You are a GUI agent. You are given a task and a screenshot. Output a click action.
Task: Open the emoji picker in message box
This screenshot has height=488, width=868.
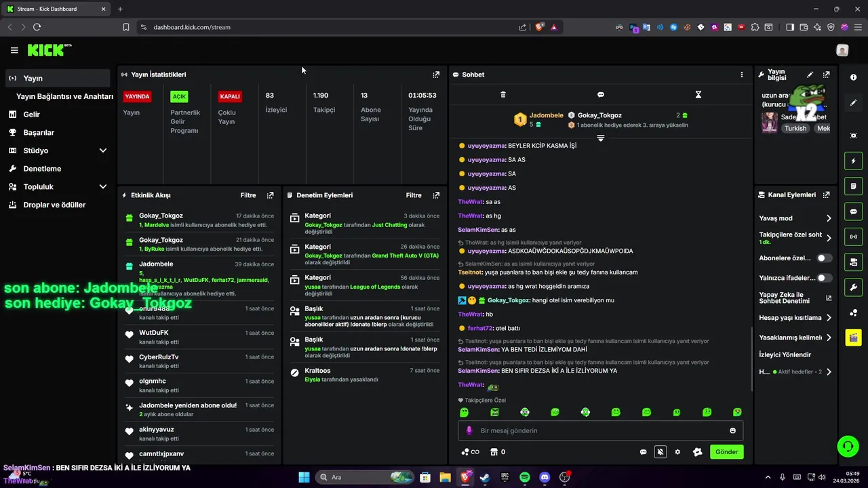pos(732,430)
